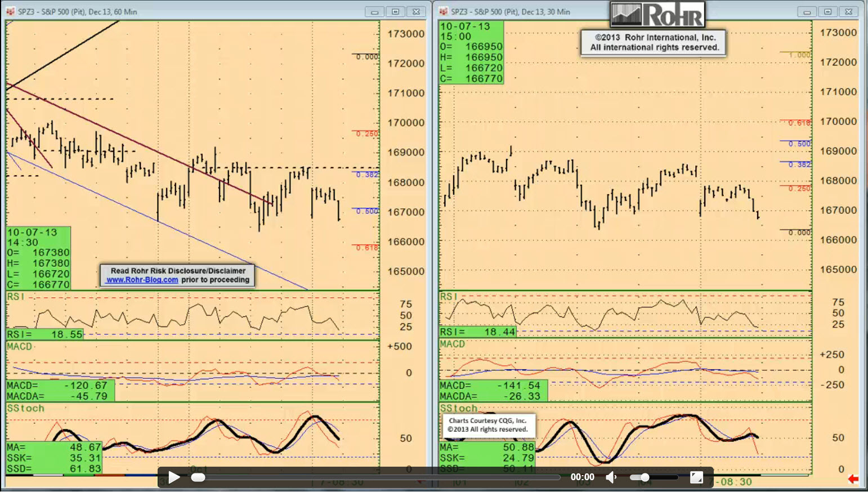Click the MACD label in right chart
Image resolution: width=868 pixels, height=492 pixels.
click(x=453, y=344)
